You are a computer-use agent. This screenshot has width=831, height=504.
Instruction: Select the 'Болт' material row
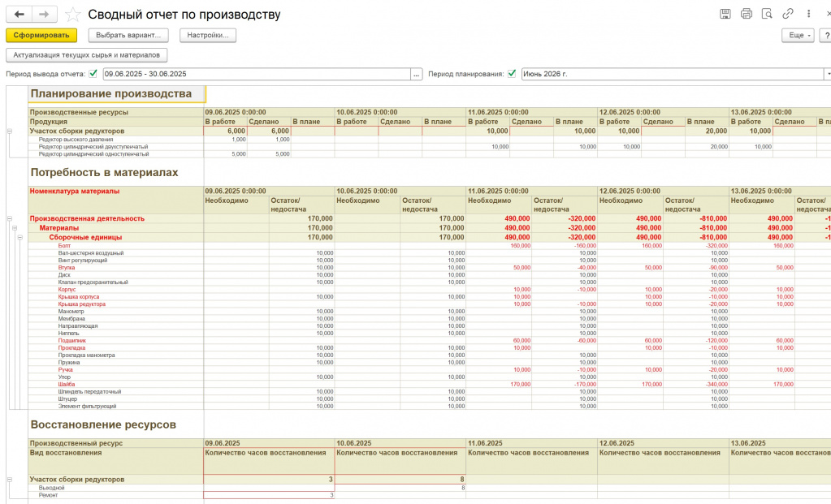click(x=116, y=246)
